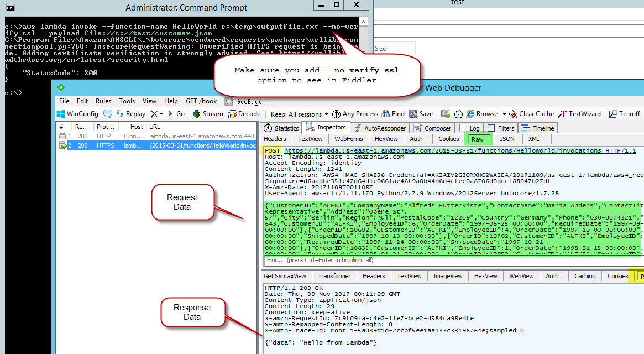Open the Tools menu
This screenshot has height=354, width=644.
(x=127, y=101)
